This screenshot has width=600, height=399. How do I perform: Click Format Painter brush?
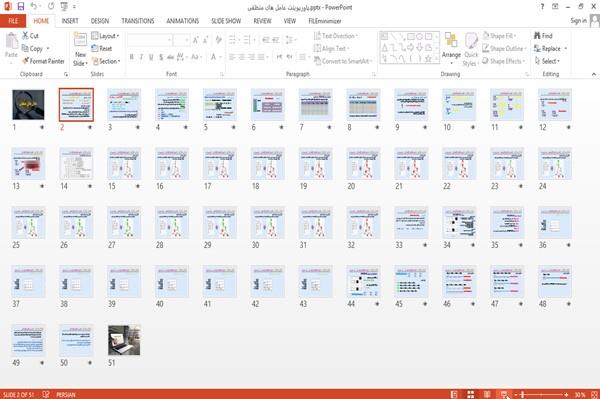click(43, 61)
